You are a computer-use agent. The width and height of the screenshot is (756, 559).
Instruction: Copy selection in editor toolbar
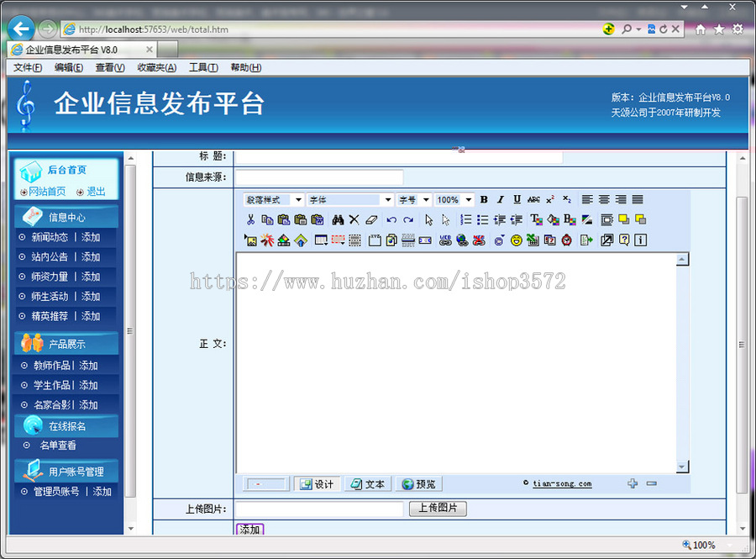267,220
